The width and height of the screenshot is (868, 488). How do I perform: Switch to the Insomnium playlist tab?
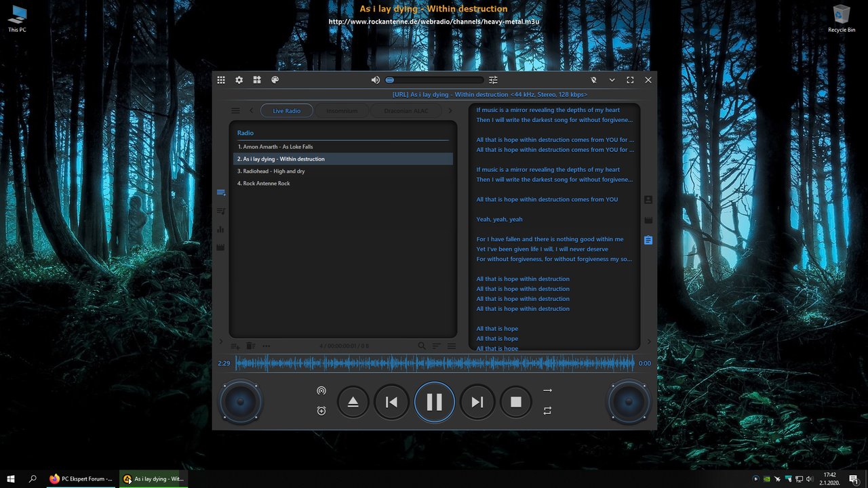[x=342, y=110]
